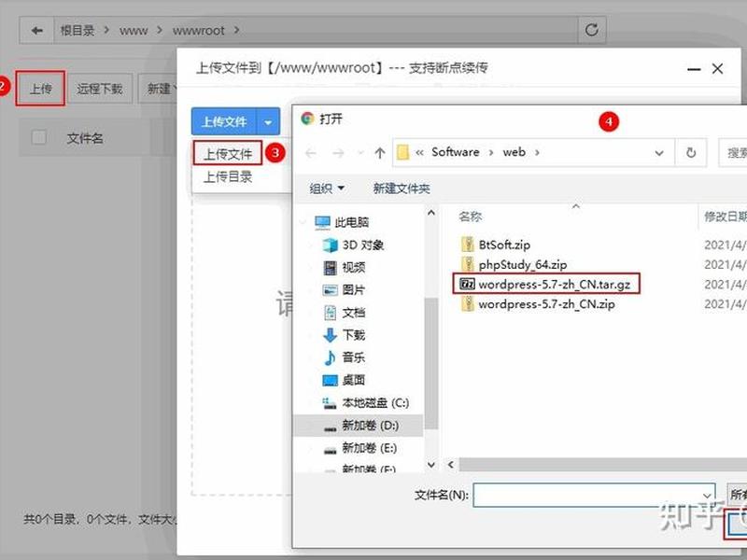Screen dimensions: 747x560
Task: Open the wwwroot breadcrumb
Action: (198, 31)
